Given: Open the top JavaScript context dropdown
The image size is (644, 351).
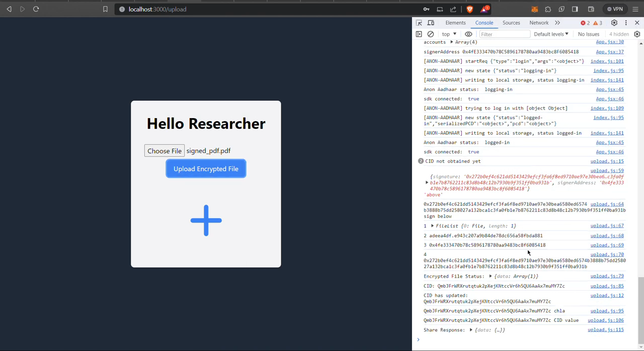Looking at the screenshot, I should 449,34.
